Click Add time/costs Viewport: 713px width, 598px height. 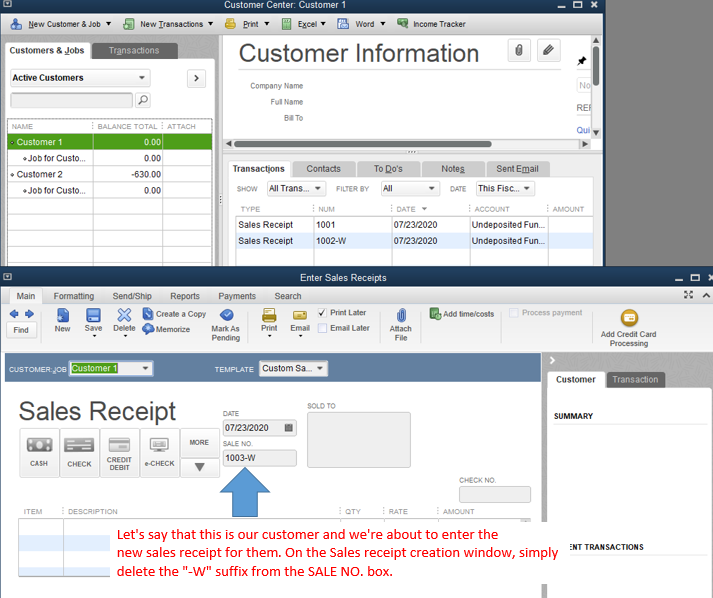(x=462, y=314)
